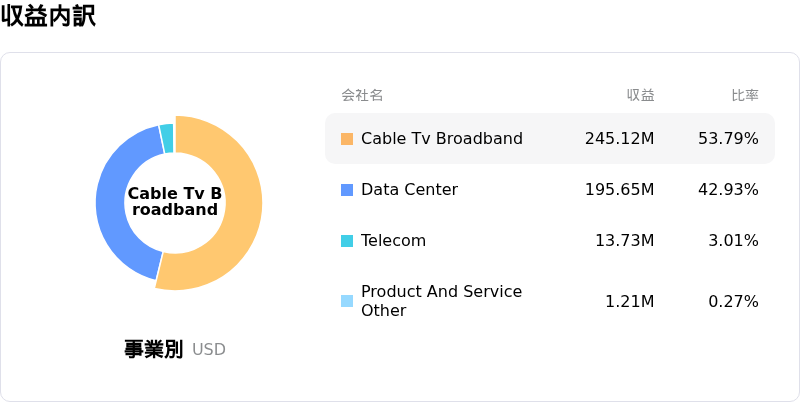Click the donut center label Cable Tv Broadband
This screenshot has width=800, height=402.
pyautogui.click(x=175, y=201)
